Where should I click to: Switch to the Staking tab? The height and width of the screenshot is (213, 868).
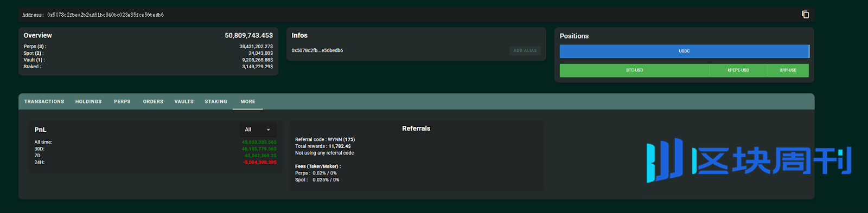click(x=216, y=102)
